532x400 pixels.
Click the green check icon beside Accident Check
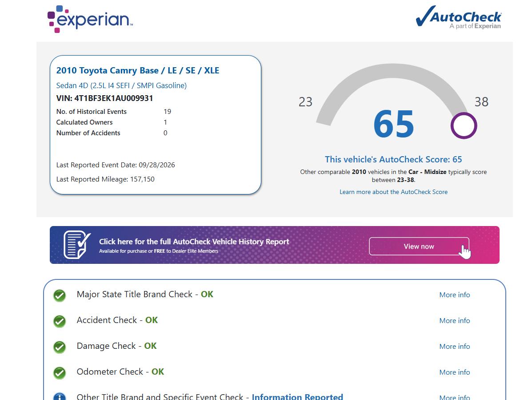click(60, 321)
